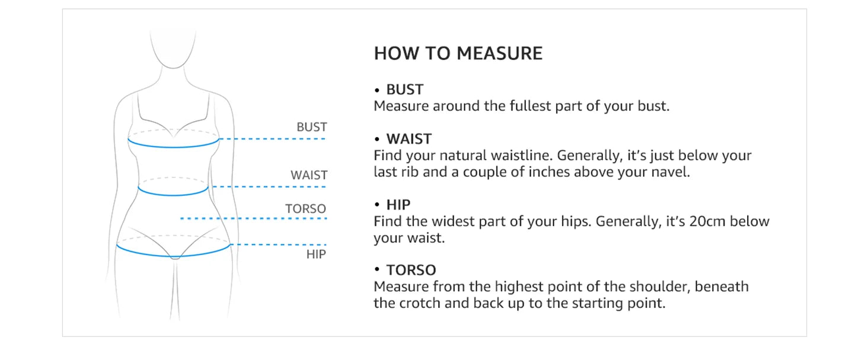Select the HIP label beside the diagram
Viewport: 868px width, 356px height.
(x=316, y=255)
